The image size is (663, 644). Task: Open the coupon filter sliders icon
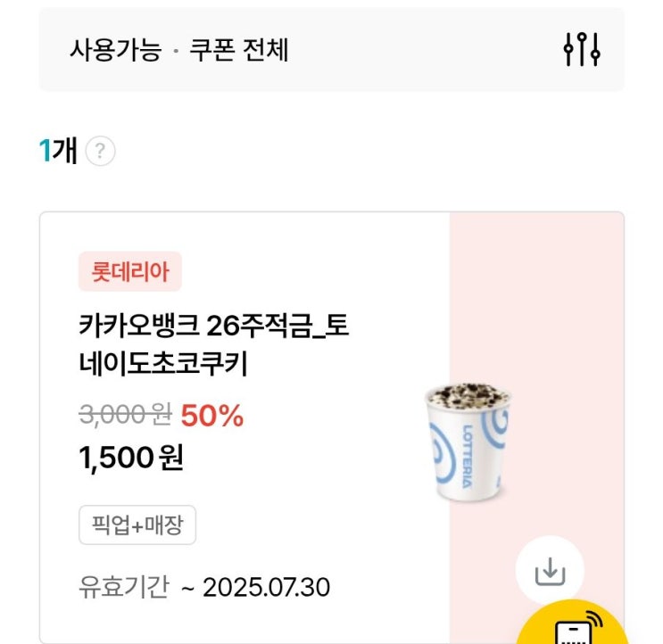click(x=582, y=49)
